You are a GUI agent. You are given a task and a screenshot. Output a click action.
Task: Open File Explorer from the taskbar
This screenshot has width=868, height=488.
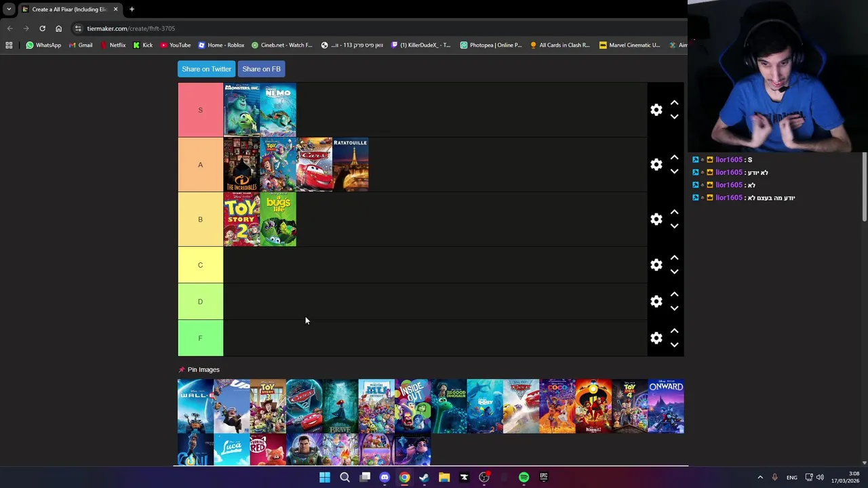[x=444, y=477]
